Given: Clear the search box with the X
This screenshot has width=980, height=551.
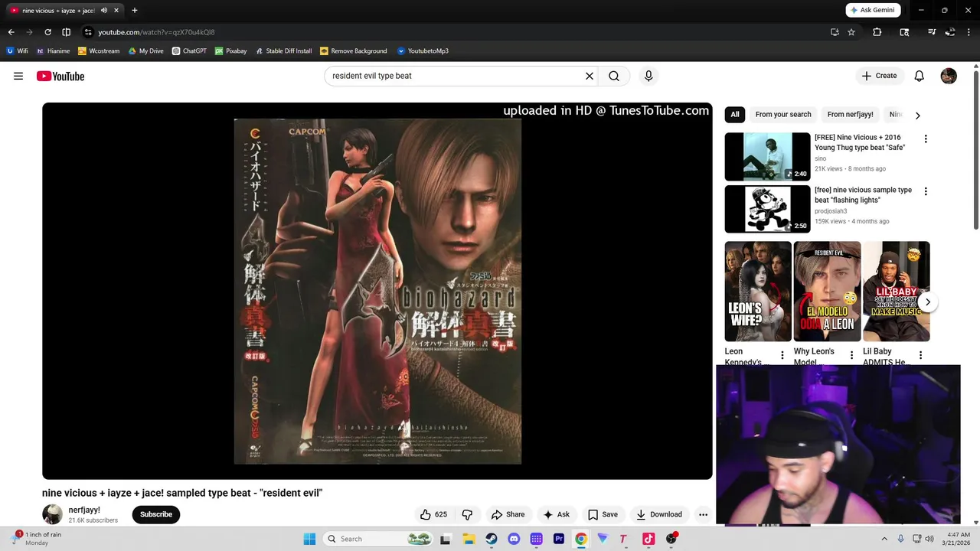Looking at the screenshot, I should [x=590, y=76].
